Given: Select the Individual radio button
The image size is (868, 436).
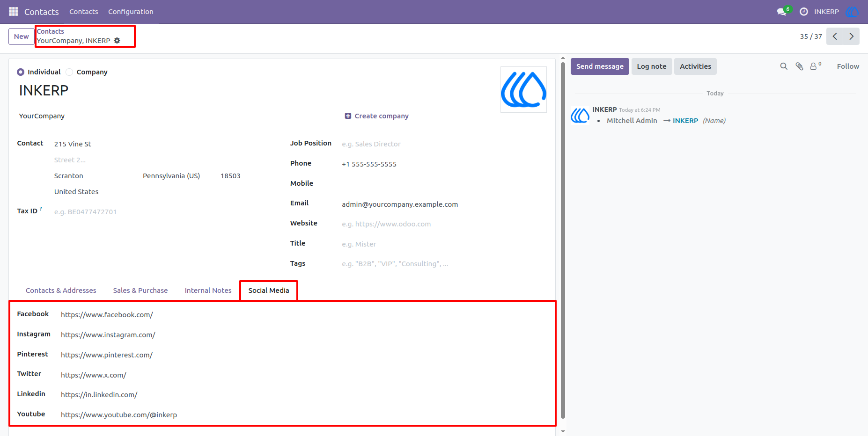Looking at the screenshot, I should 21,72.
